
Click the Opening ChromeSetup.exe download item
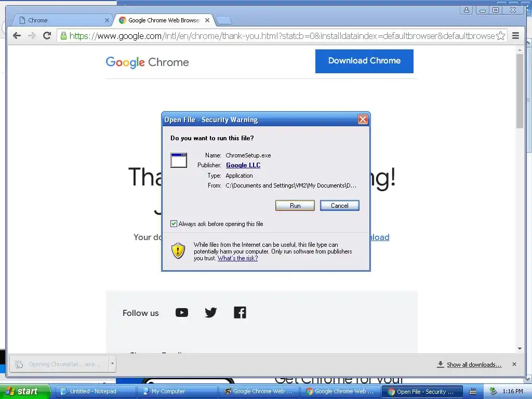(x=58, y=364)
